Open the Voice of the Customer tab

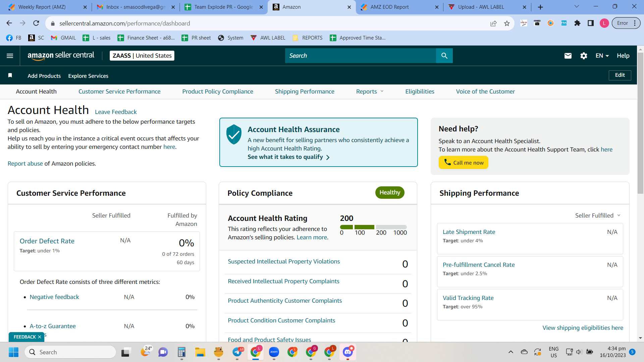click(x=485, y=92)
